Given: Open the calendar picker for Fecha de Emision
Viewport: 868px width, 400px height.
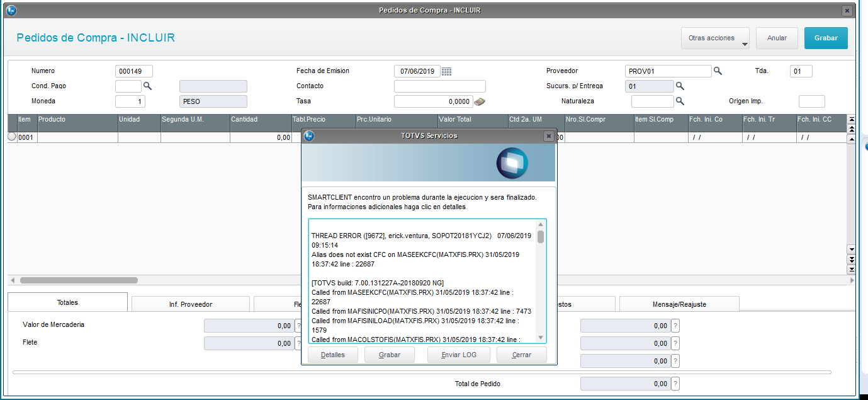Looking at the screenshot, I should 446,71.
